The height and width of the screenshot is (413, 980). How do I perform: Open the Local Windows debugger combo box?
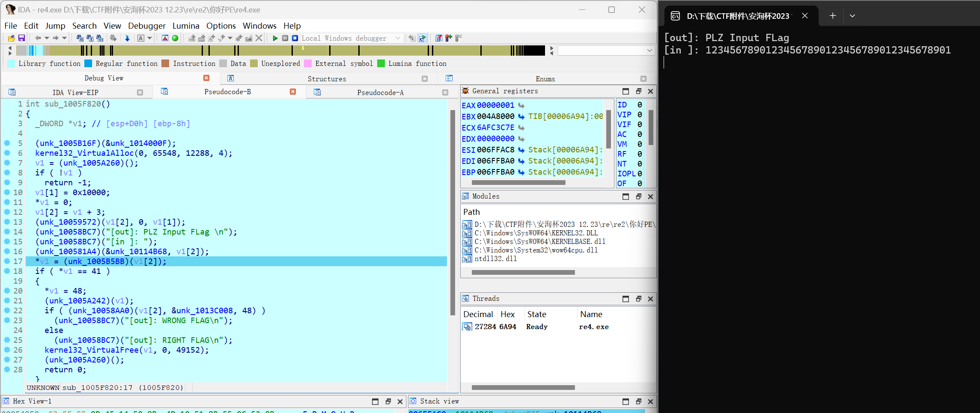351,38
